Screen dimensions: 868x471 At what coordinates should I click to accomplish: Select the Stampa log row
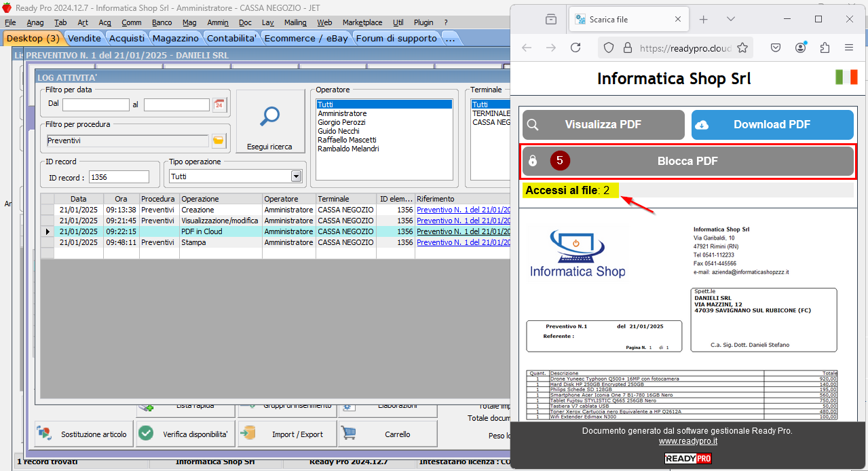[x=275, y=242]
